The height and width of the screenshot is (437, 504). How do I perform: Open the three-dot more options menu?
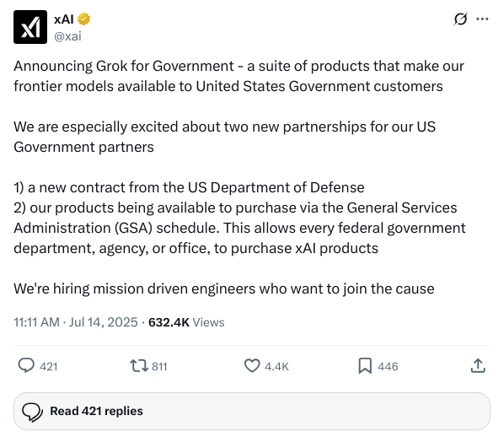click(482, 19)
